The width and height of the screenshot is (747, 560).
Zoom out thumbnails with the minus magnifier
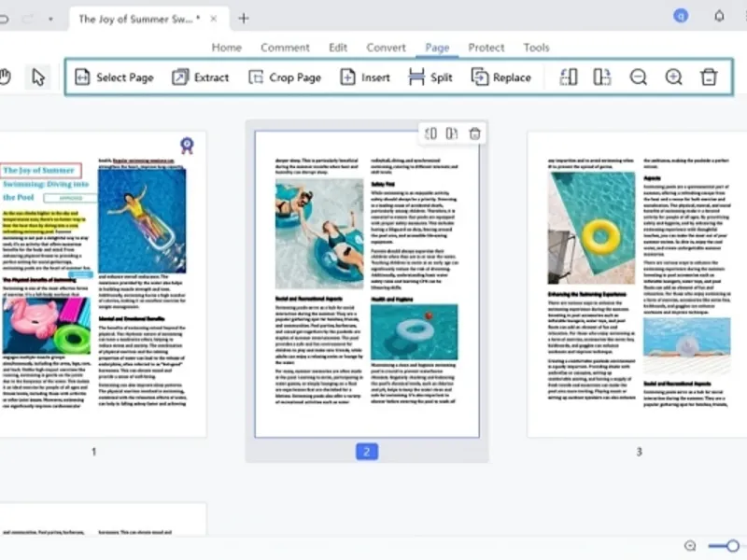[x=639, y=77]
